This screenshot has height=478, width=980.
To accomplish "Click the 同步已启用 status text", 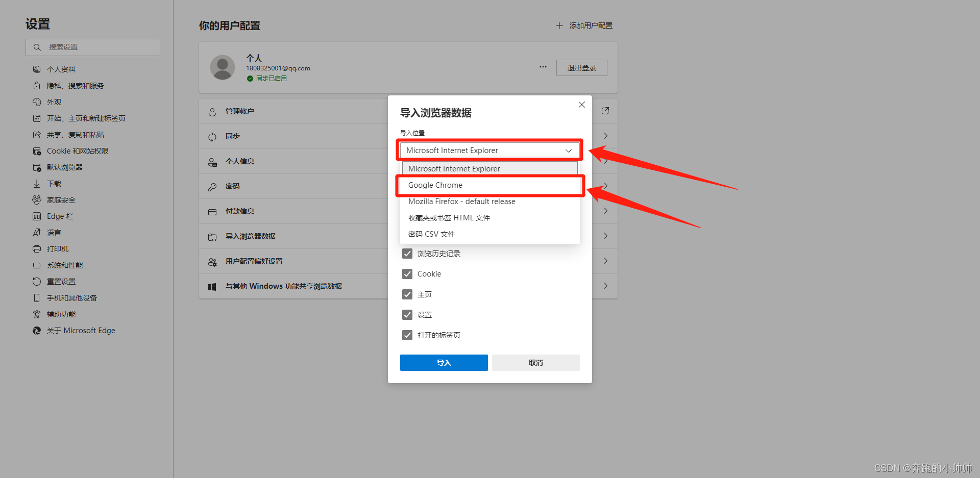I will pyautogui.click(x=272, y=79).
